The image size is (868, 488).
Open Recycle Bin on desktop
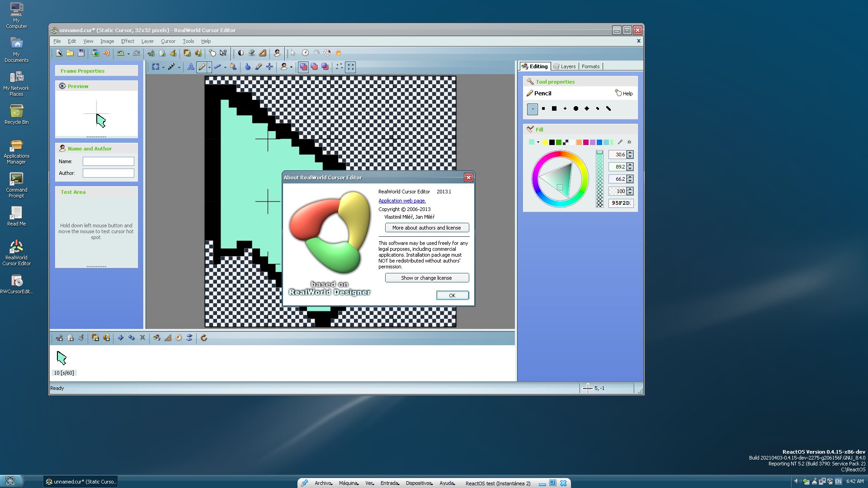click(16, 114)
